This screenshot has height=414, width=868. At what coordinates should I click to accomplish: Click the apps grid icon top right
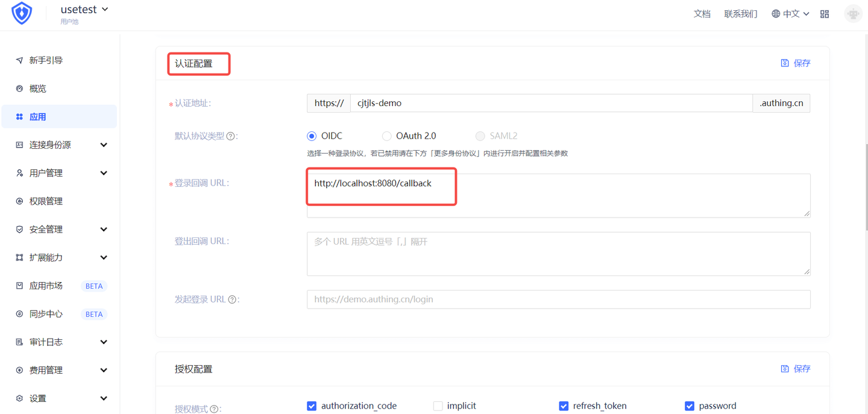pos(825,13)
